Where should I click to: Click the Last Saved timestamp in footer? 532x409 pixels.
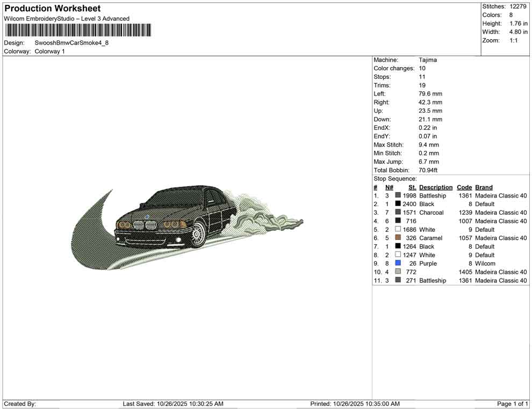[x=173, y=404]
